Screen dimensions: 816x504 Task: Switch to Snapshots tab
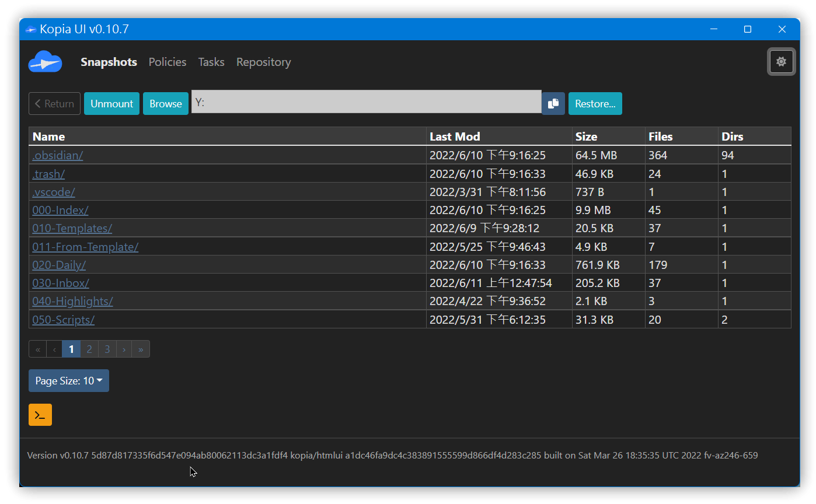pos(109,62)
